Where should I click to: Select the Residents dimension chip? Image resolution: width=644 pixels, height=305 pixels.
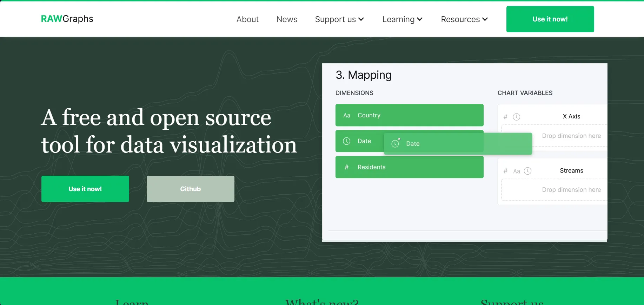click(409, 167)
